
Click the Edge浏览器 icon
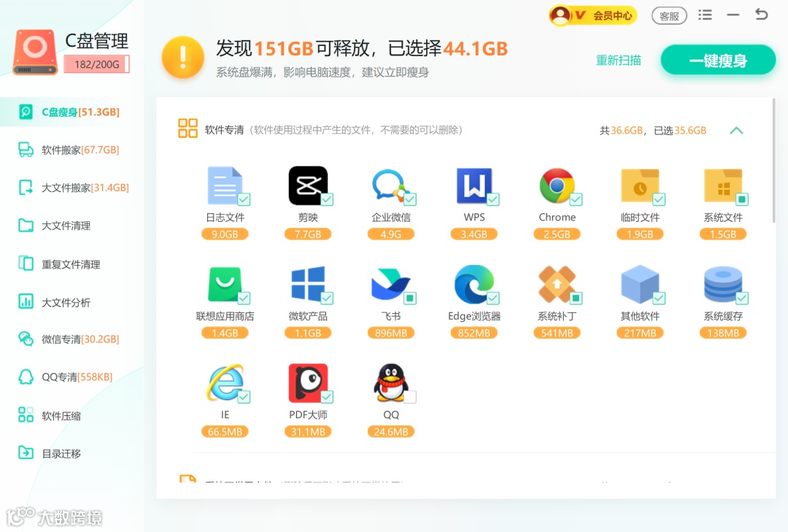[x=474, y=284]
